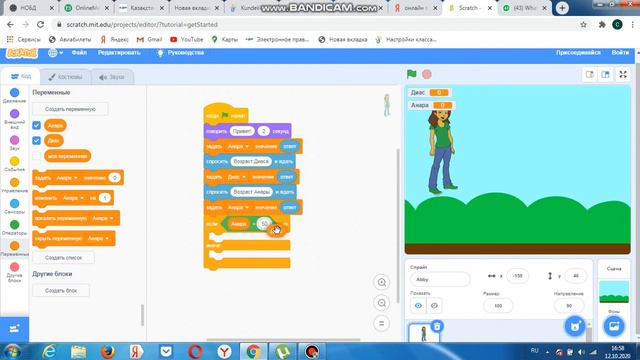Click the Создать блок button

point(61,290)
